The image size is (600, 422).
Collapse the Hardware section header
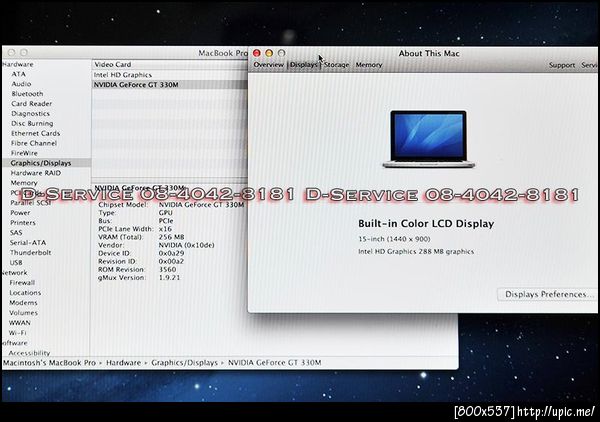pyautogui.click(x=18, y=64)
